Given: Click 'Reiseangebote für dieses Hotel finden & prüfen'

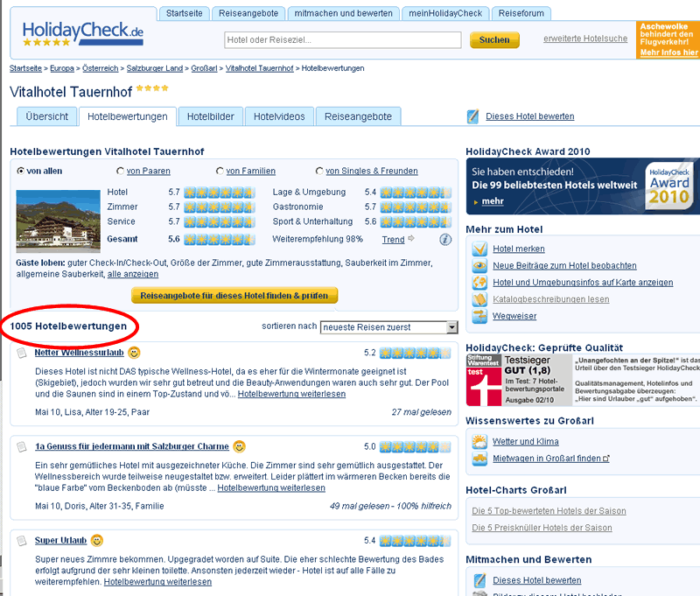Looking at the screenshot, I should coord(234,296).
